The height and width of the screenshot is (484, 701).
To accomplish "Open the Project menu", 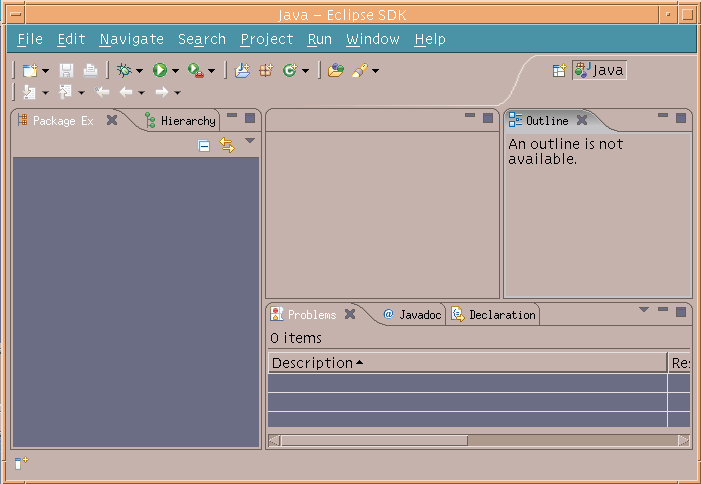I will point(266,39).
